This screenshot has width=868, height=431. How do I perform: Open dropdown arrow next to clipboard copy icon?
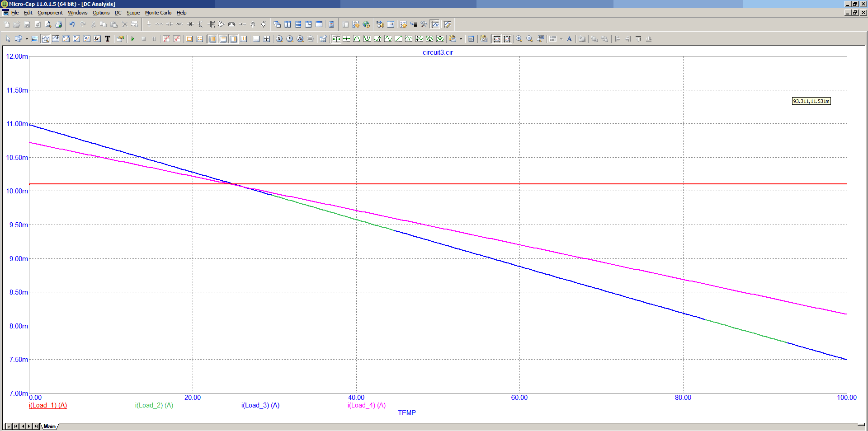(x=461, y=39)
